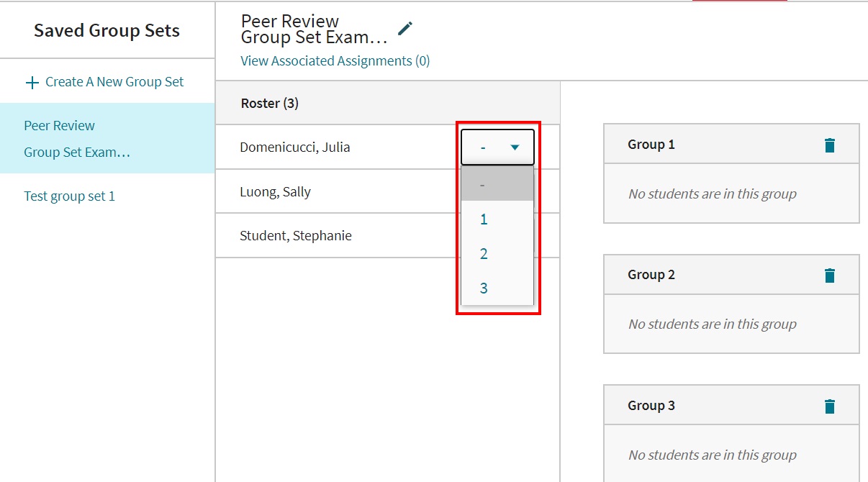Click the pencil icon to rename the group set
The image size is (868, 482).
coord(404,27)
